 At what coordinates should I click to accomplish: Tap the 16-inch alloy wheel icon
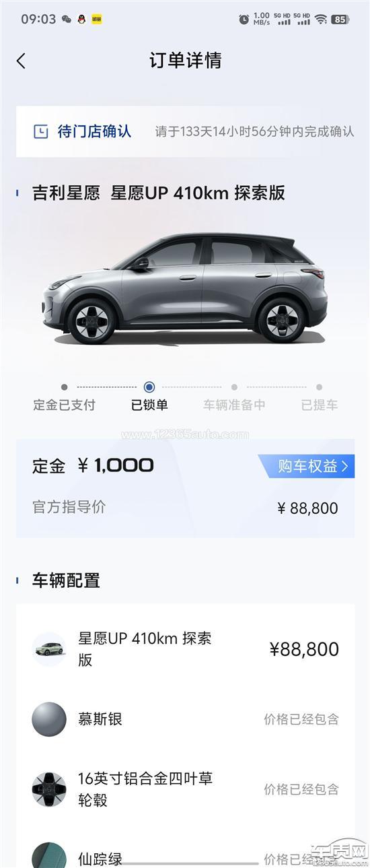49,789
